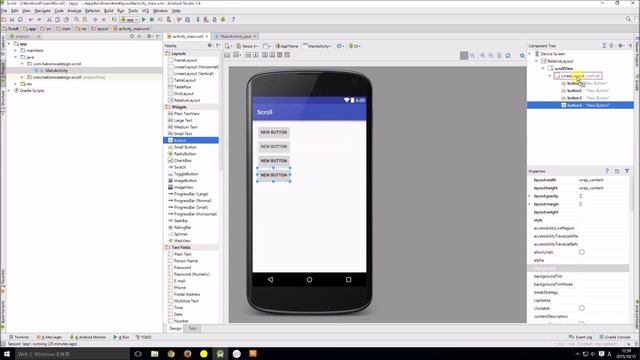Switch to MainActivity.java editor tab

(236, 36)
